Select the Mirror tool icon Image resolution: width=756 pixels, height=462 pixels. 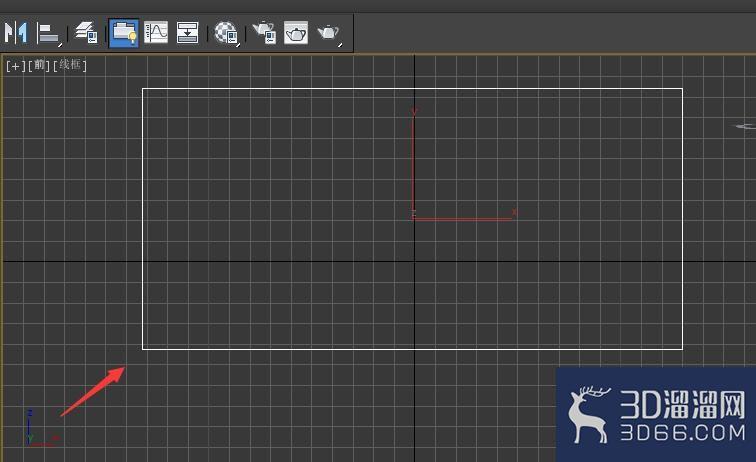click(x=15, y=33)
